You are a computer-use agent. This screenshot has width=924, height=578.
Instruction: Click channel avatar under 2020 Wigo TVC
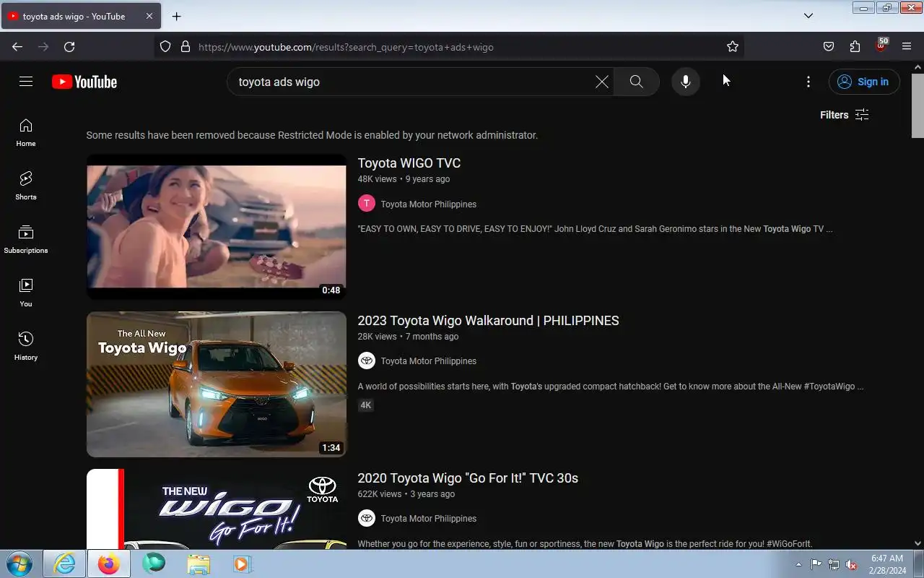point(367,518)
